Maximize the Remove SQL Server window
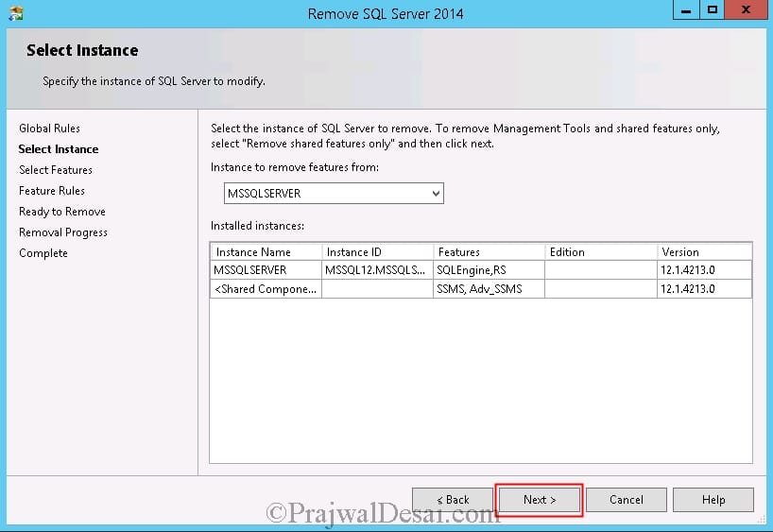Viewport: 773px width, 532px height. pos(712,9)
